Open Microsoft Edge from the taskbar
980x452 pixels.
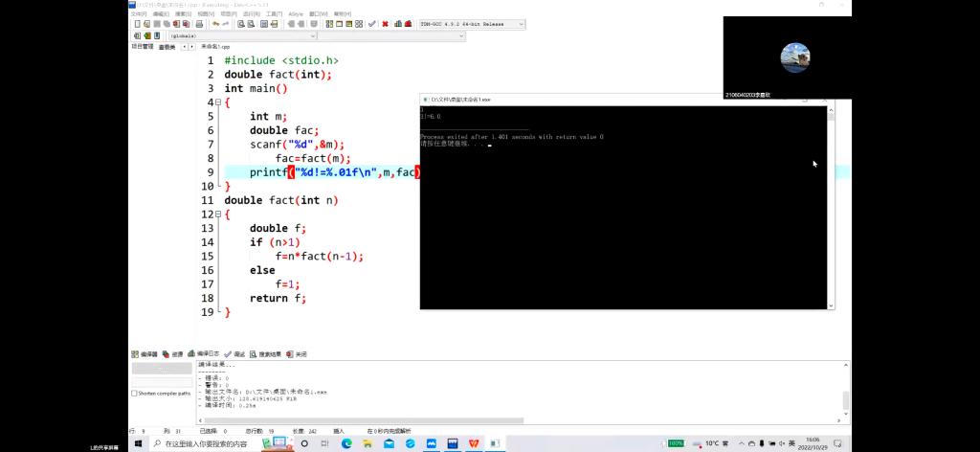point(346,444)
